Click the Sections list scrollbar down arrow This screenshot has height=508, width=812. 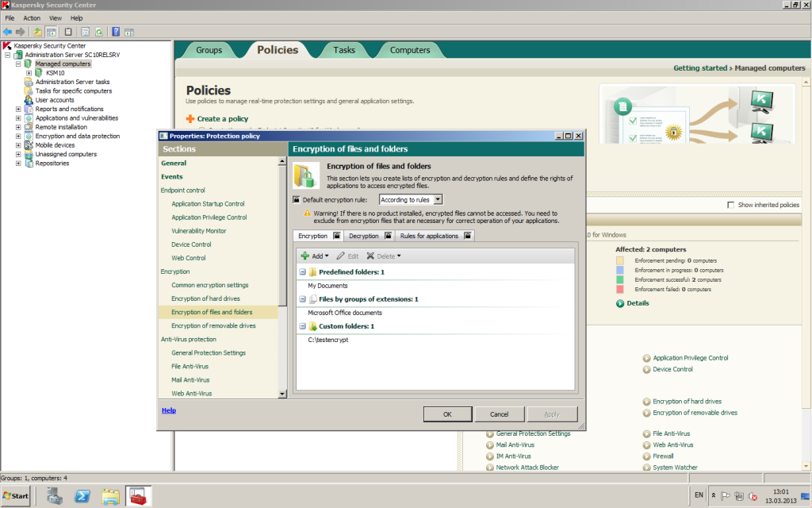(x=282, y=394)
